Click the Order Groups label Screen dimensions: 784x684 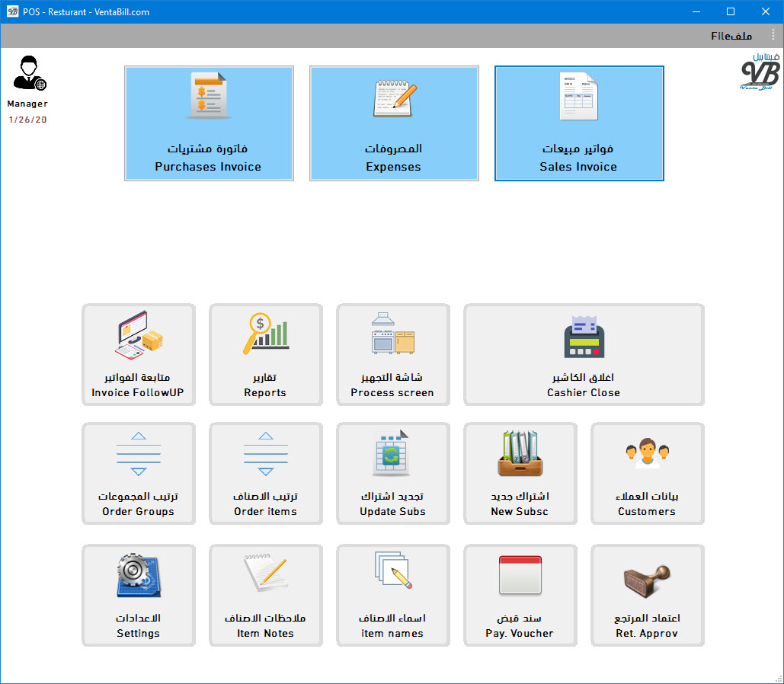138,511
